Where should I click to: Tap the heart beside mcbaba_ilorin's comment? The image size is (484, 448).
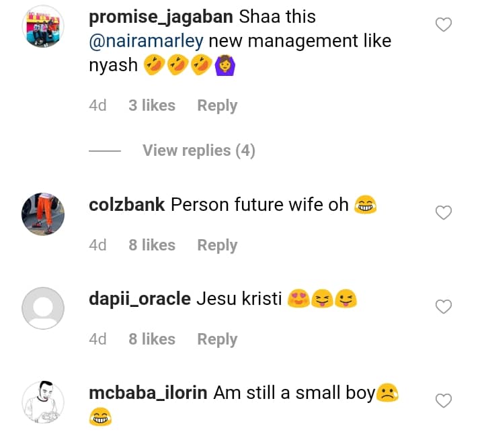point(444,401)
